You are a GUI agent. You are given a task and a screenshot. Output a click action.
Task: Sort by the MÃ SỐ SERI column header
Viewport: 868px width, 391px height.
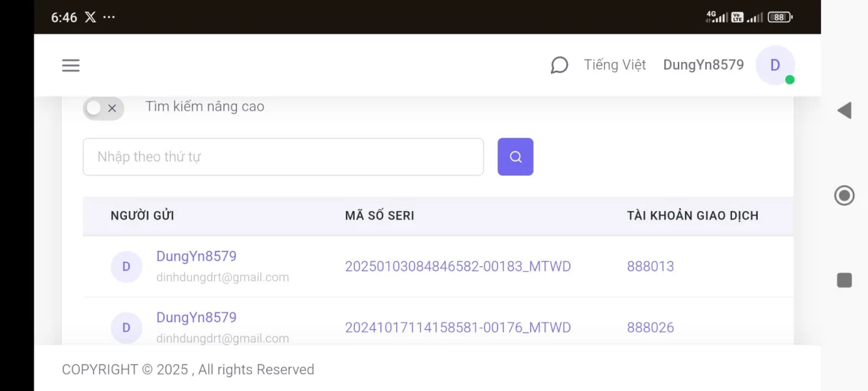point(379,216)
